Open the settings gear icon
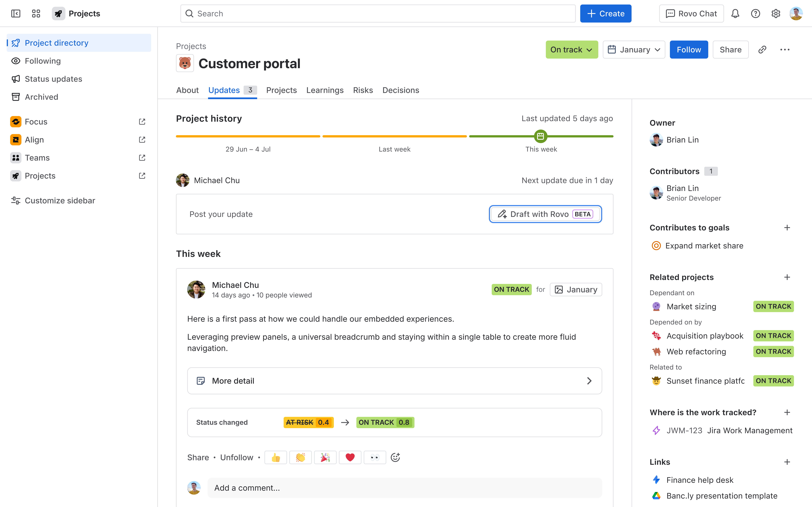812x507 pixels. [x=775, y=13]
